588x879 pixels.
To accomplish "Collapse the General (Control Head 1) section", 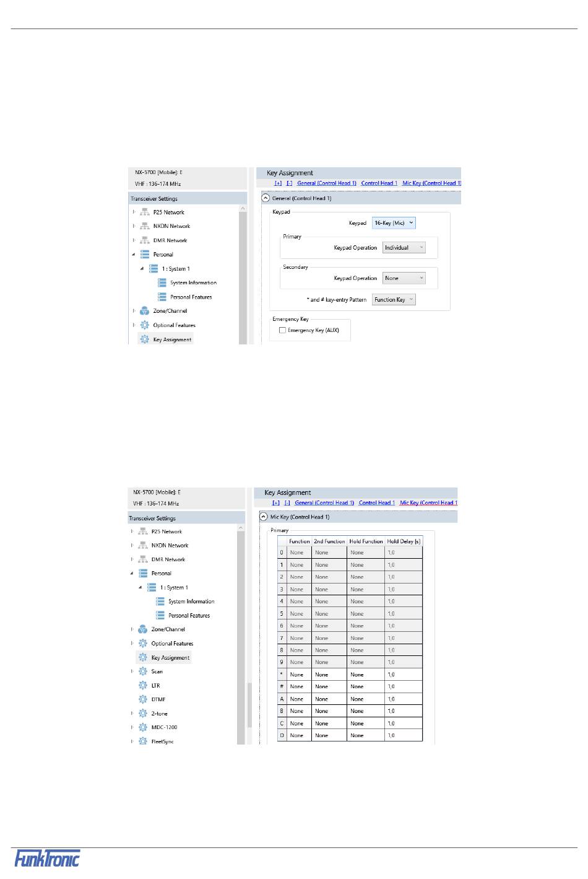I will tap(266, 198).
